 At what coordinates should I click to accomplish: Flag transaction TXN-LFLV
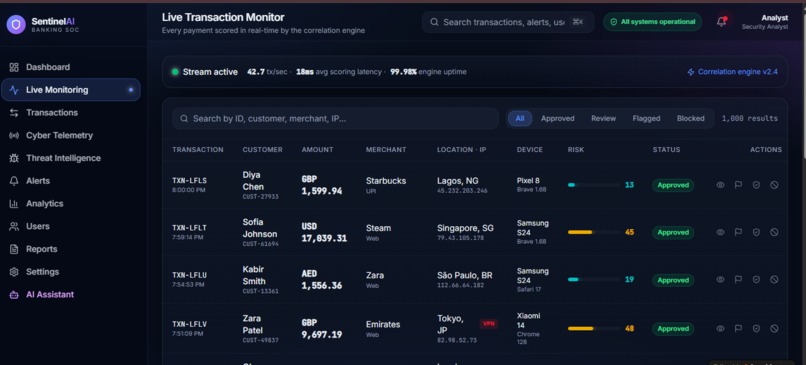point(738,328)
